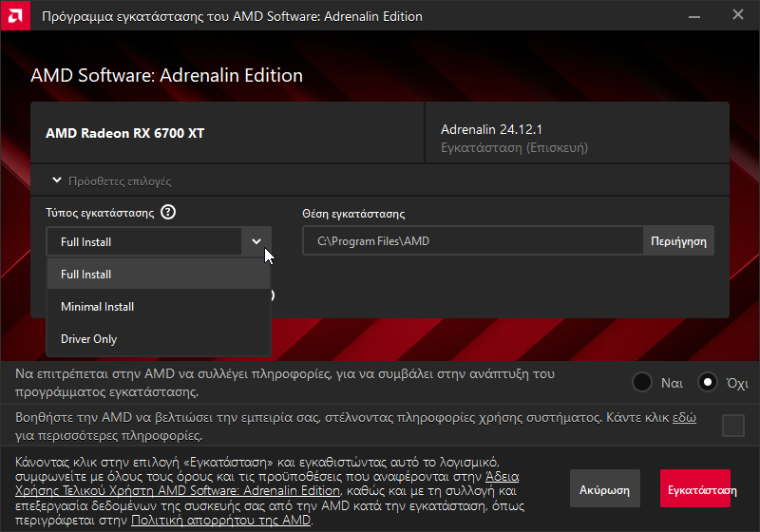Click the red Εγκατάσταση button

click(695, 488)
